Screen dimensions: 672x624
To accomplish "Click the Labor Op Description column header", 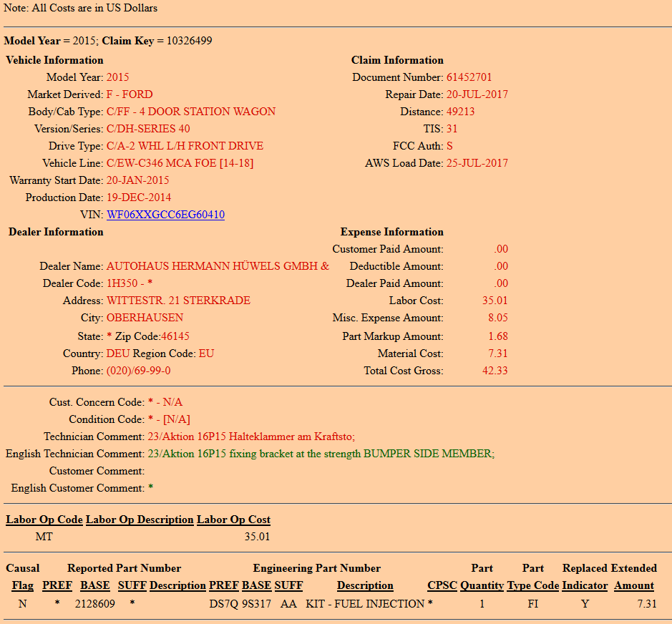I will pos(140,520).
